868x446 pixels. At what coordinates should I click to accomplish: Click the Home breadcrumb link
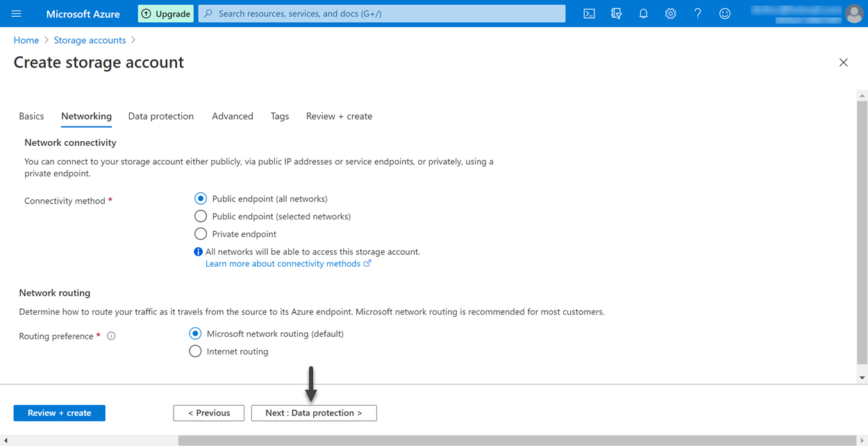26,40
